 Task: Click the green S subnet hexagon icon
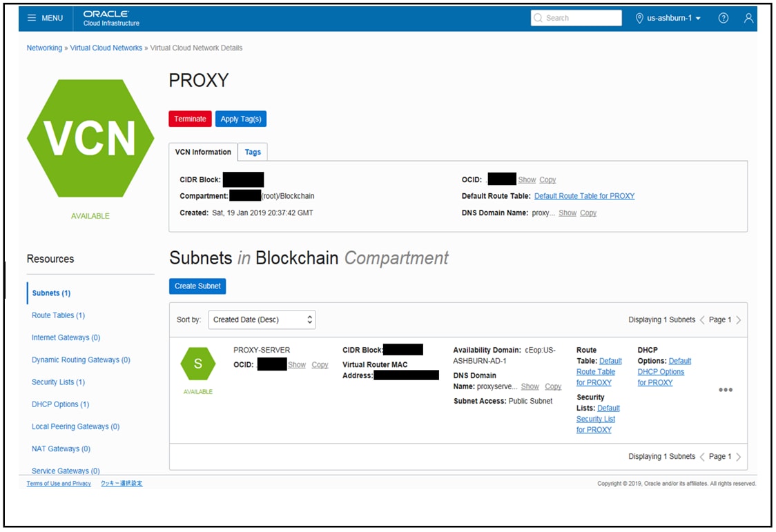tap(198, 364)
